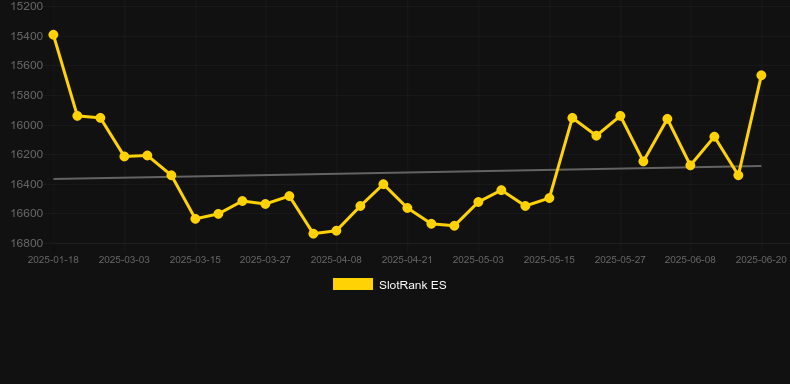Select the final data point at 2025-06-20

(761, 75)
